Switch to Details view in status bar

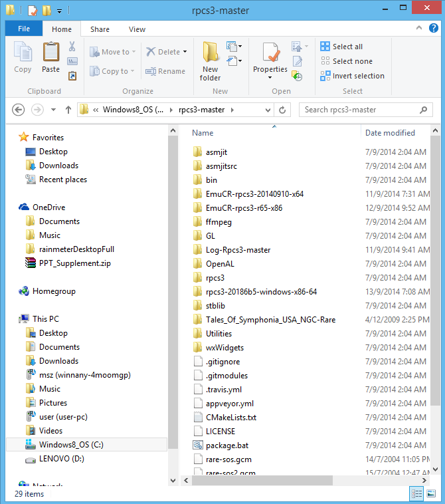(416, 493)
